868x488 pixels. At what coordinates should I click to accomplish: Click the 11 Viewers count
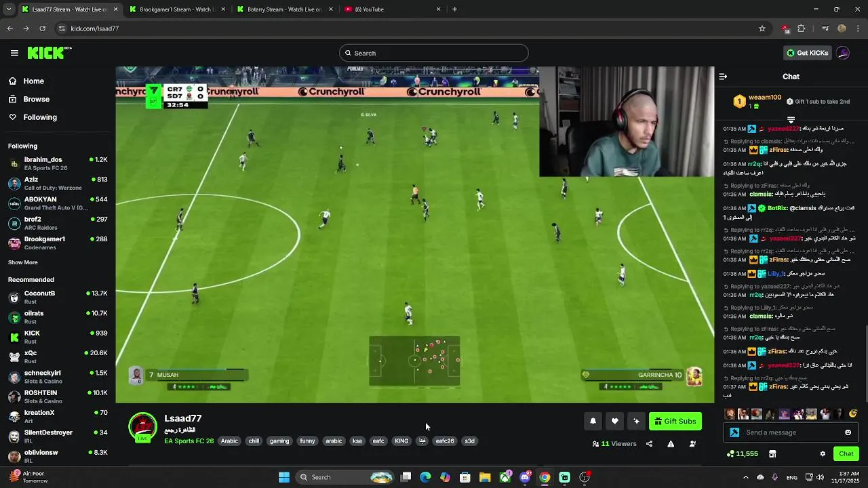coord(614,444)
